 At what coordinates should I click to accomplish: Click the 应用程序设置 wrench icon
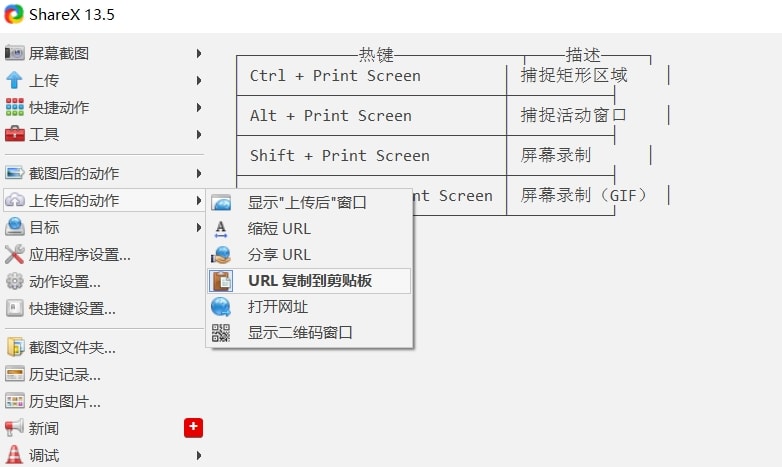pos(14,254)
